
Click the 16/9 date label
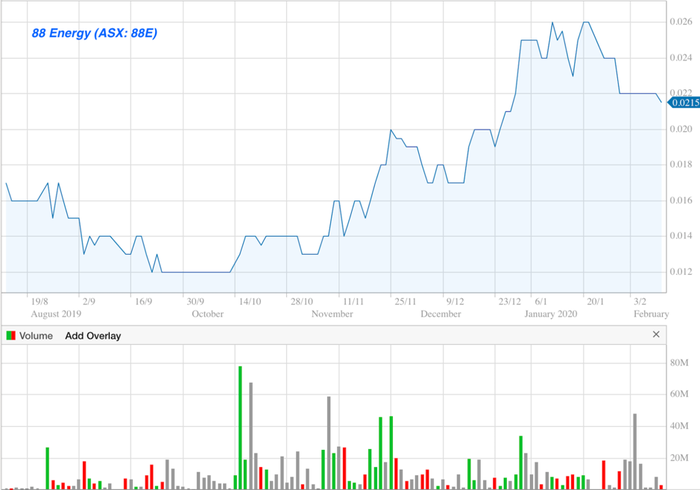[143, 302]
